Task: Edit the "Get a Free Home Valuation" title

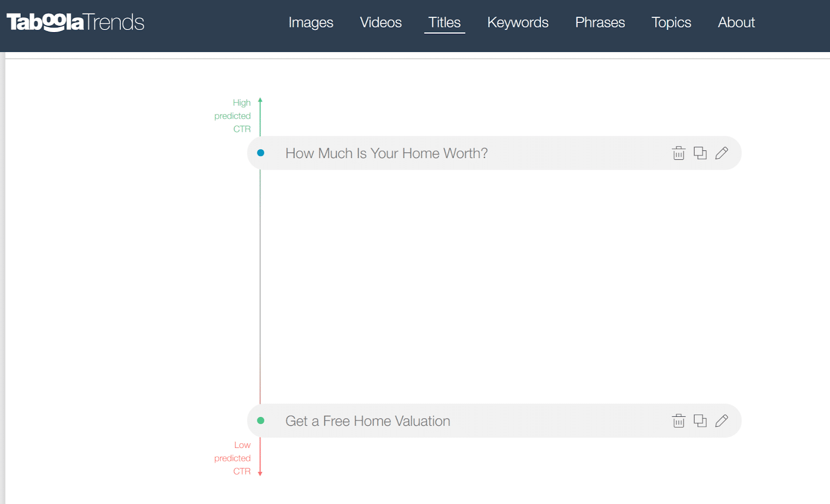Action: [722, 421]
